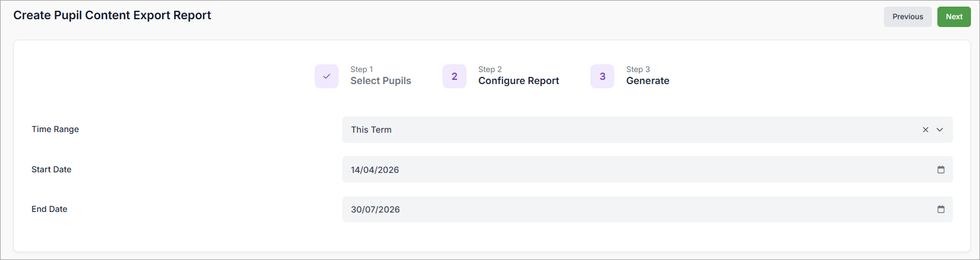Click the Start Date label
980x260 pixels.
coord(52,169)
